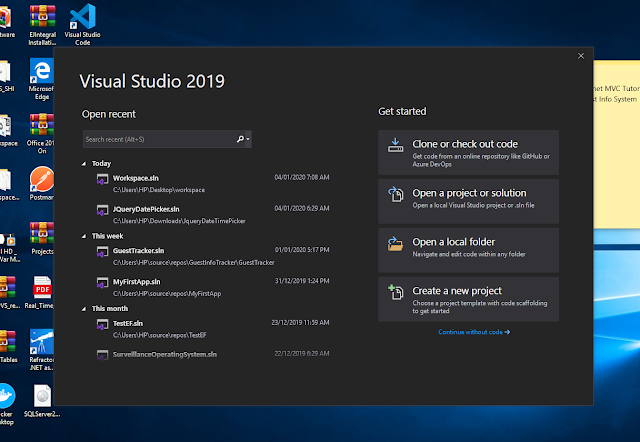The image size is (640, 442).
Task: Click Continue without code link
Action: click(474, 331)
